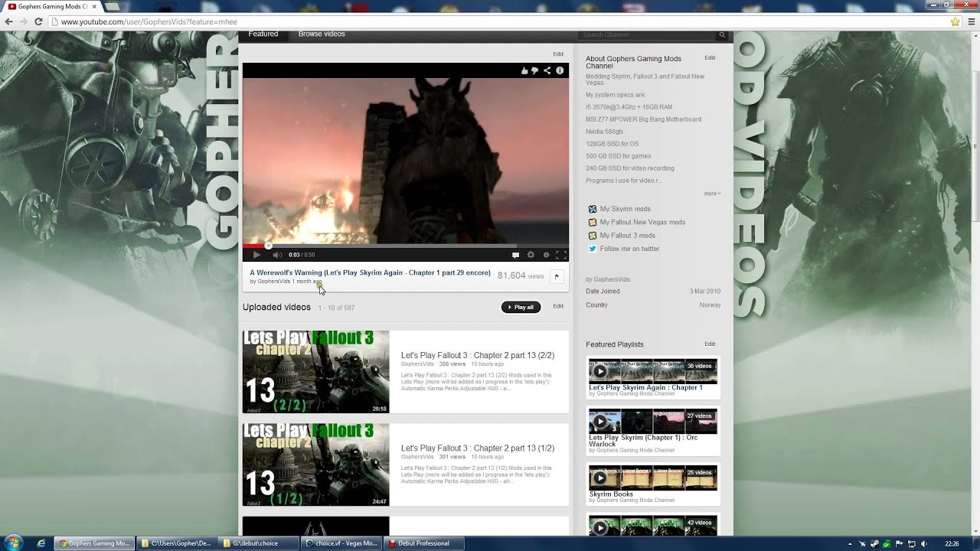
Task: Seek using the video progress bar
Action: point(406,246)
